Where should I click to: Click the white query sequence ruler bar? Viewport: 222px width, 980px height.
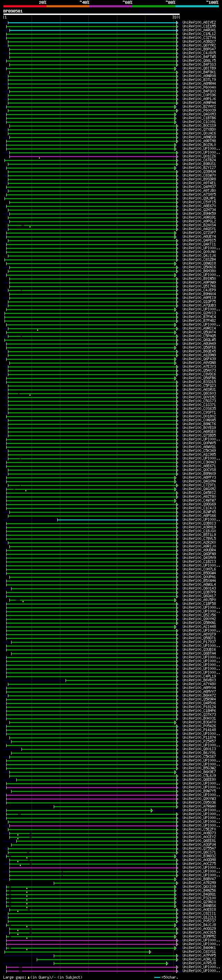click(x=92, y=15)
